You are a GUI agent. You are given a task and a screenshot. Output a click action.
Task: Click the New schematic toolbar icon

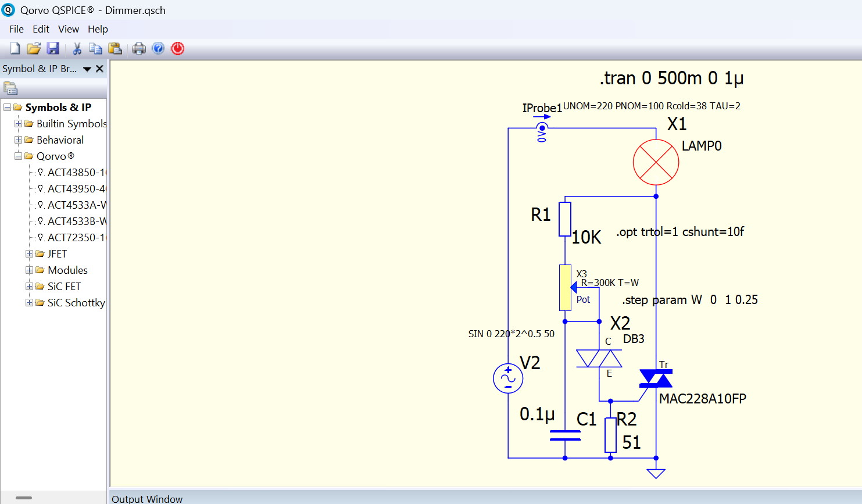click(x=15, y=48)
